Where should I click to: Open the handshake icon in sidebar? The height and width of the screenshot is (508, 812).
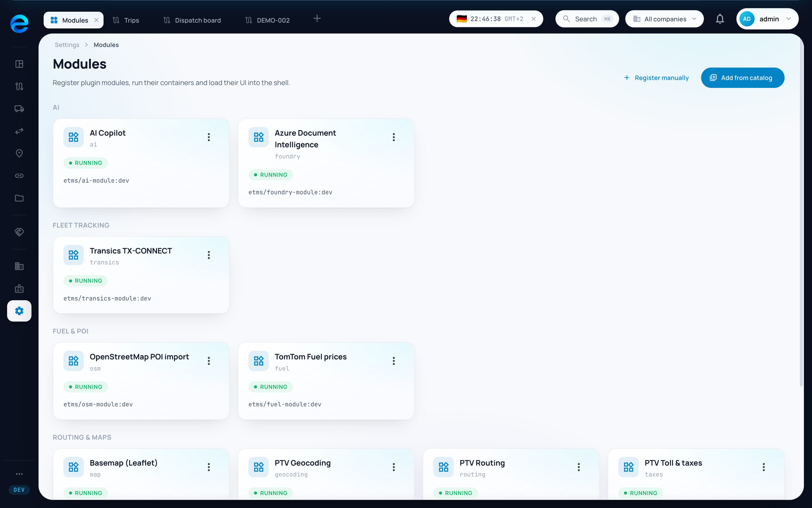pos(20,232)
